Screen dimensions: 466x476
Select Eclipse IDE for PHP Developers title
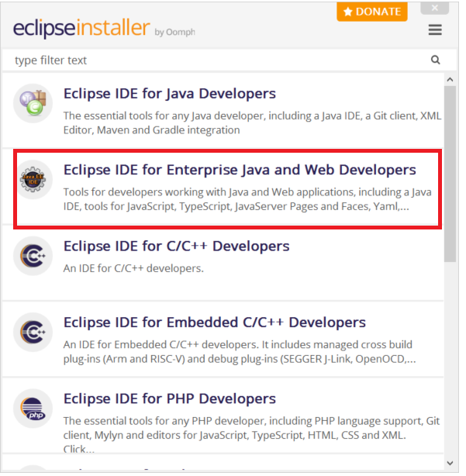click(x=169, y=398)
